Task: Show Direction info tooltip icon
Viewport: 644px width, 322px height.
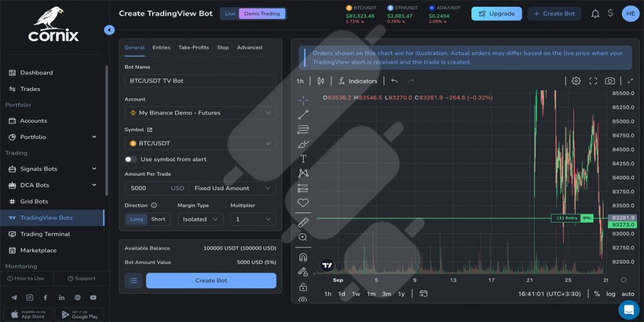Action: 154,206
